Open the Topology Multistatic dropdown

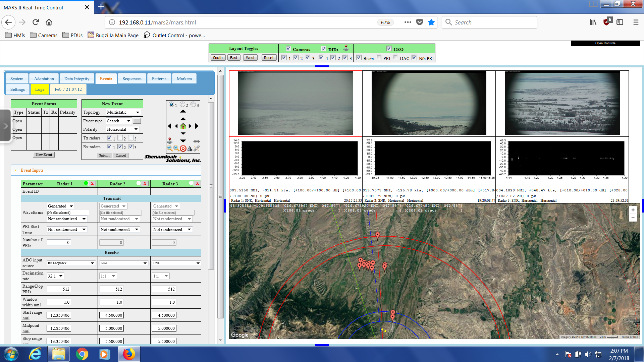click(x=123, y=112)
